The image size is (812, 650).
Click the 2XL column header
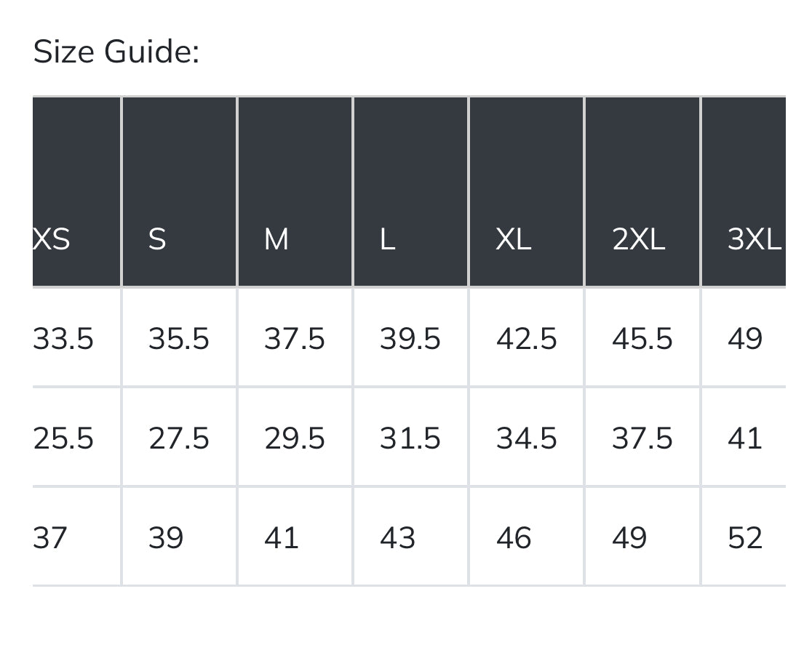tap(639, 238)
